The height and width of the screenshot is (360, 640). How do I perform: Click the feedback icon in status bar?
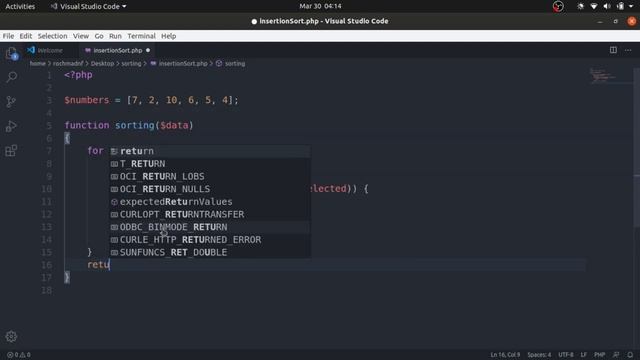click(x=616, y=355)
